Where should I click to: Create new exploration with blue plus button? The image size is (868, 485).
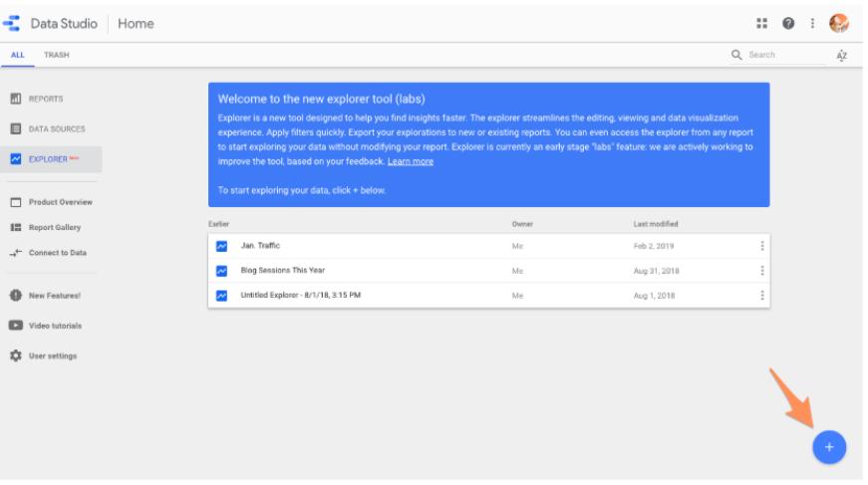coord(829,447)
